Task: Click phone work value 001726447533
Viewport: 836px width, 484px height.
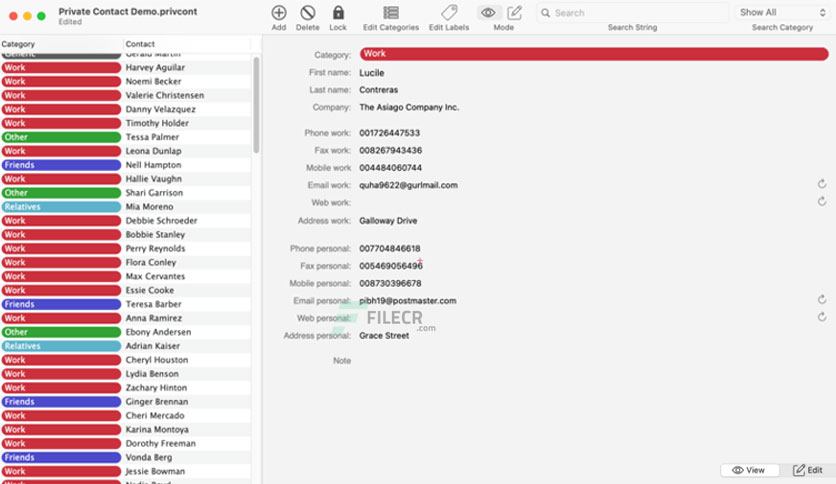Action: [389, 133]
